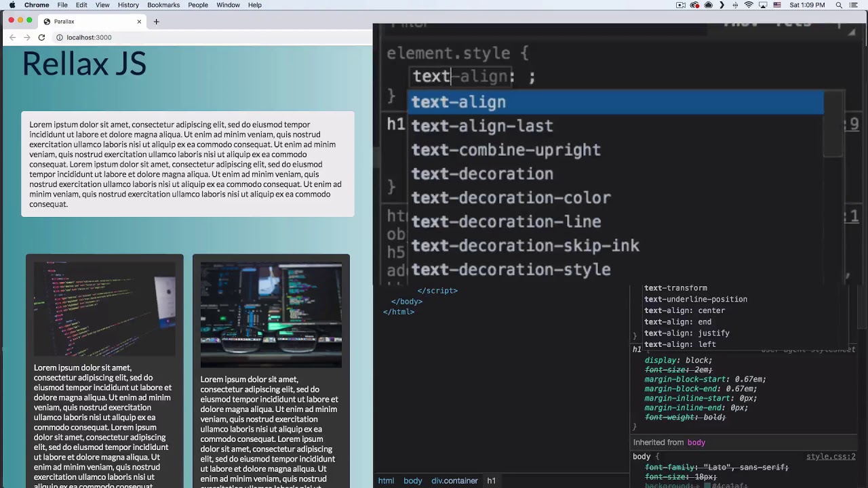
Task: Choose text-transform suggestion
Action: [x=675, y=288]
